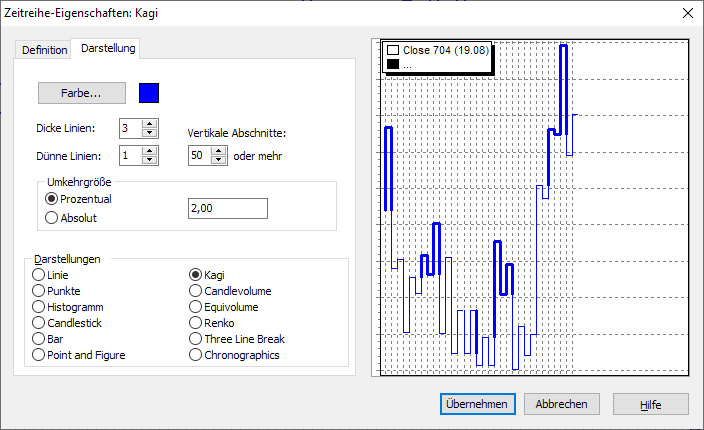
Task: Select Absolut reversal size option
Action: (x=52, y=217)
